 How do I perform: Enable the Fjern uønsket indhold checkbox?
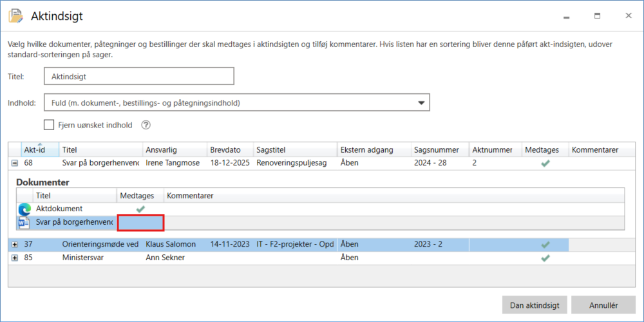49,125
